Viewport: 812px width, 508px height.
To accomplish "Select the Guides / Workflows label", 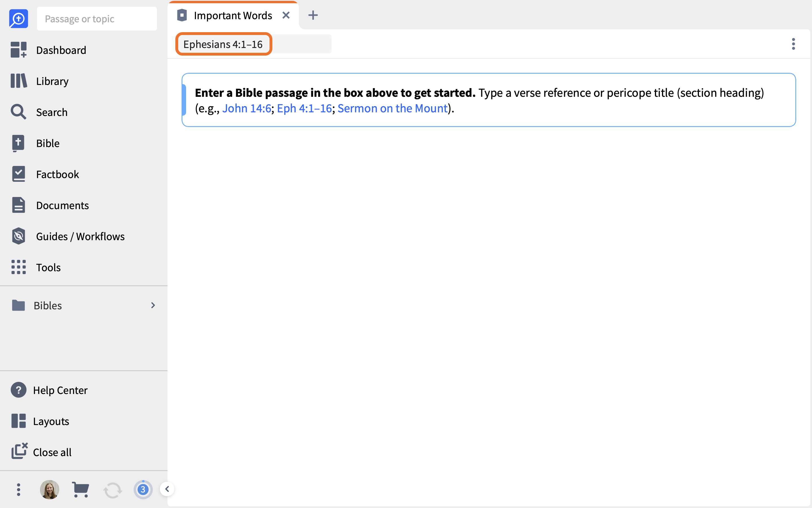I will [80, 237].
